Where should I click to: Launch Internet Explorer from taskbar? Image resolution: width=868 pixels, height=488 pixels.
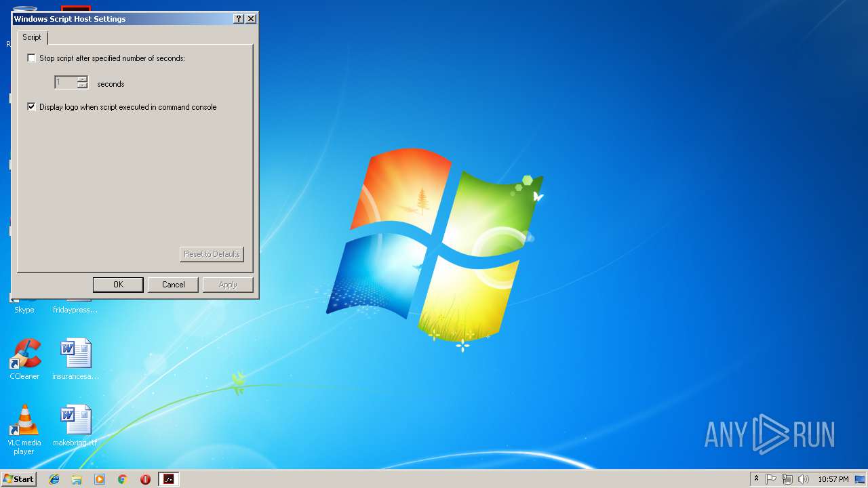tap(54, 479)
